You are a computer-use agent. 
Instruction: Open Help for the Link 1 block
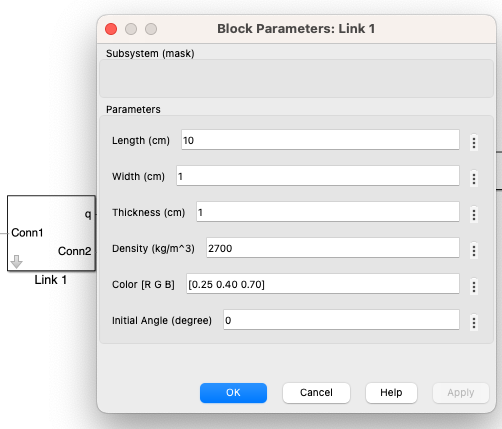pyautogui.click(x=391, y=393)
